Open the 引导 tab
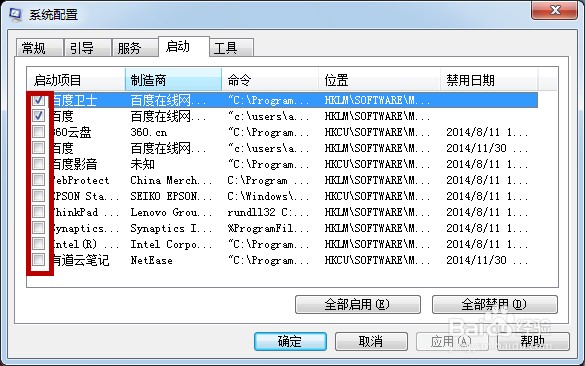 [87, 48]
